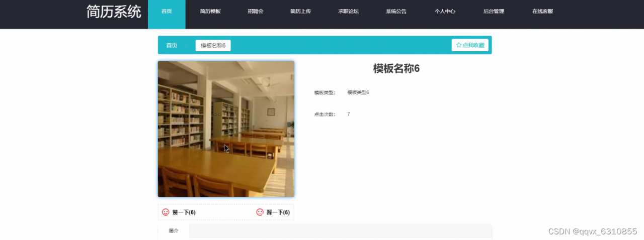Open the 简介 tab
The width and height of the screenshot is (644, 240).
coord(174,231)
